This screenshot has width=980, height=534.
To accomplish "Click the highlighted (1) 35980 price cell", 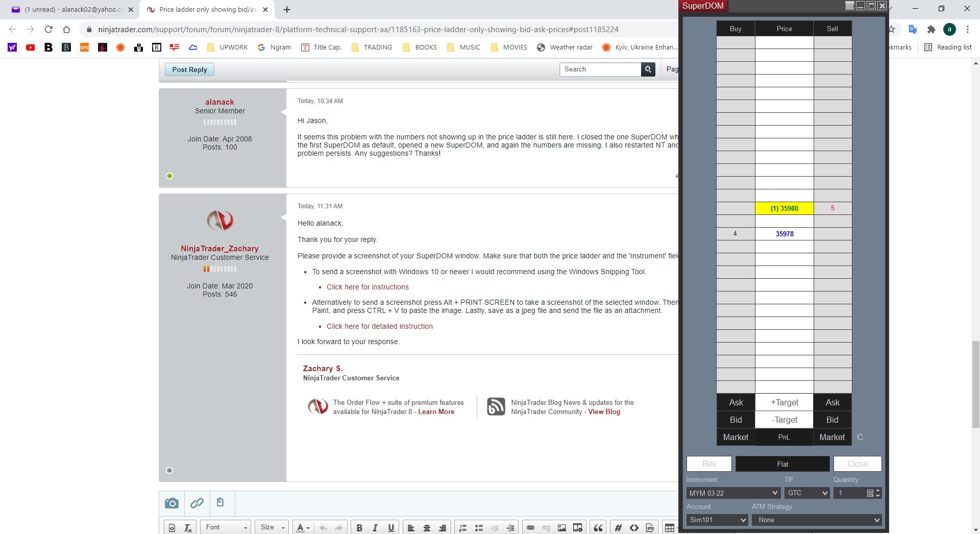I will tap(784, 208).
